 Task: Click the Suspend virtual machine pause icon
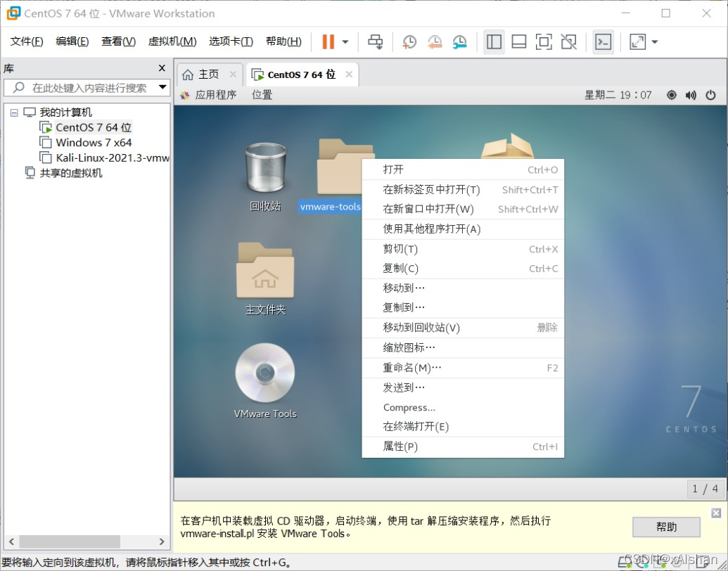click(x=328, y=41)
